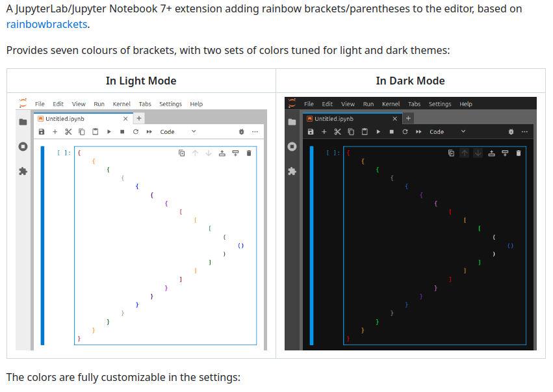Image resolution: width=553 pixels, height=392 pixels.
Task: Insert cell above icon in dark mode cell
Action: tap(491, 153)
